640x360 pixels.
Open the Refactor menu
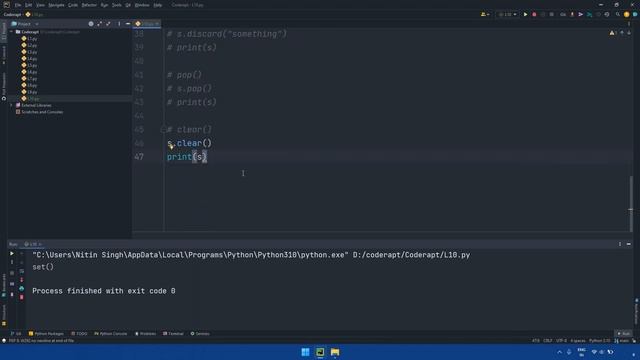click(89, 5)
